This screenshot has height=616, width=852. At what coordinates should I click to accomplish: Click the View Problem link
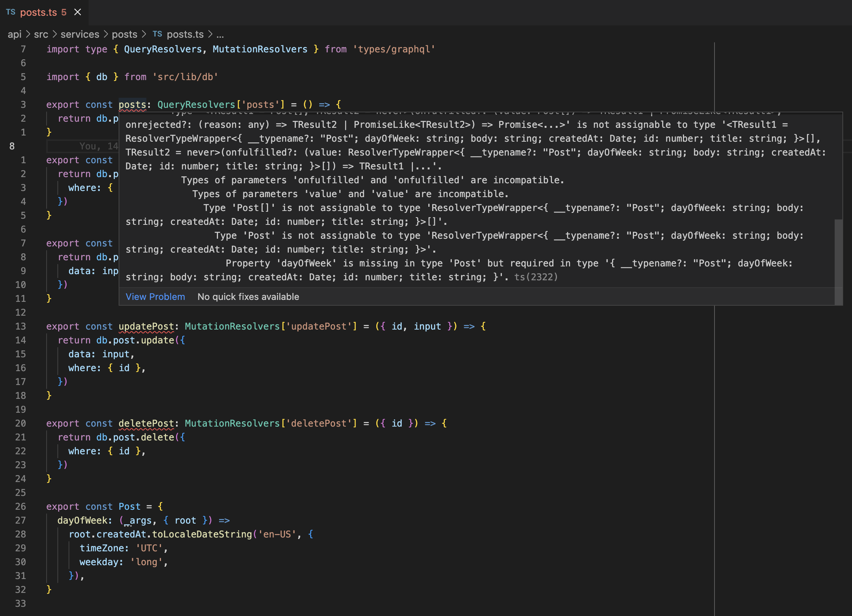tap(155, 297)
